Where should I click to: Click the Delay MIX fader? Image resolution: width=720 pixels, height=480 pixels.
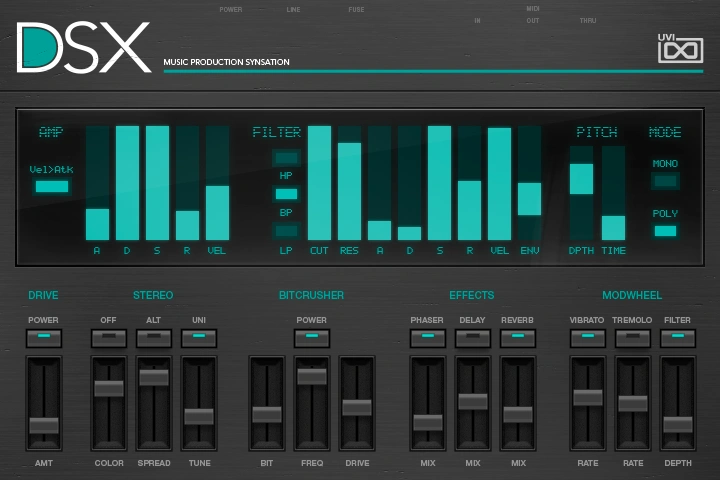tap(472, 401)
